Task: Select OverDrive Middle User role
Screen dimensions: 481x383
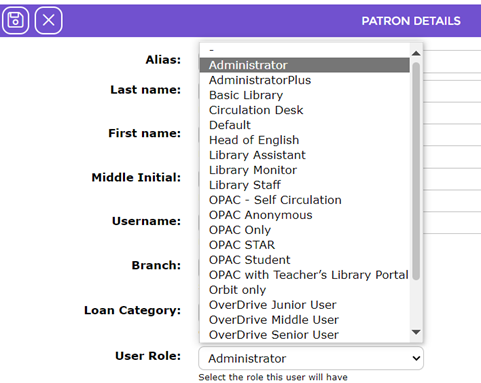Action: (x=305, y=320)
